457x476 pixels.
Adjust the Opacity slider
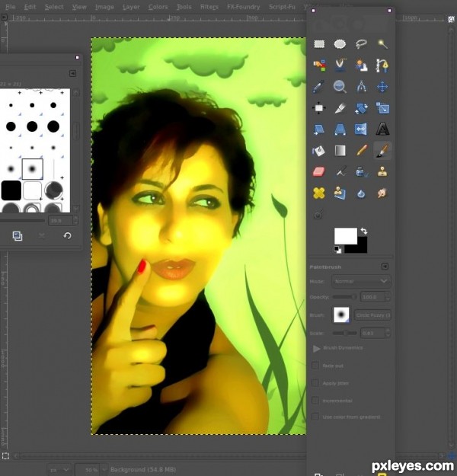(x=344, y=297)
